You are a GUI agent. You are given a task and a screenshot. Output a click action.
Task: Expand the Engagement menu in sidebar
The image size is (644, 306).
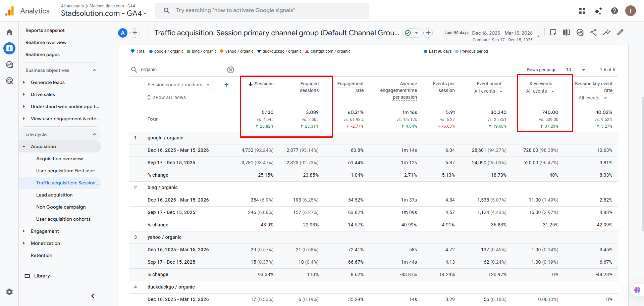(x=45, y=231)
